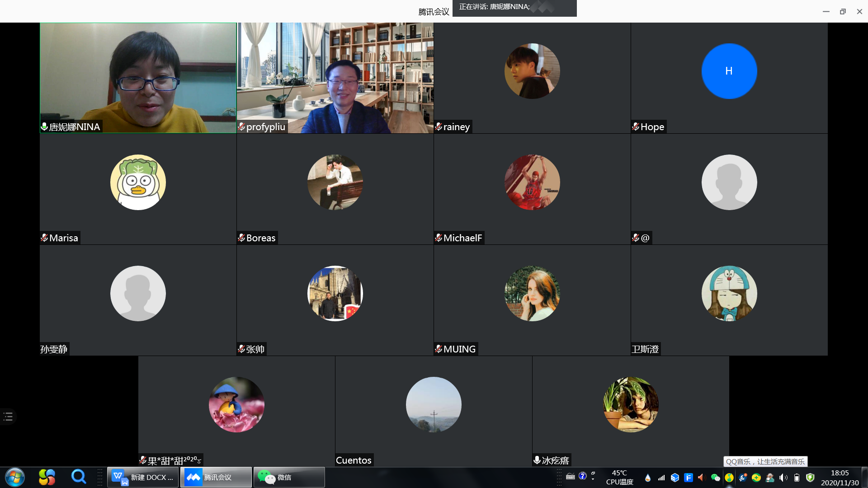The image size is (868, 488).
Task: Open the green shield security tray icon
Action: [810, 478]
